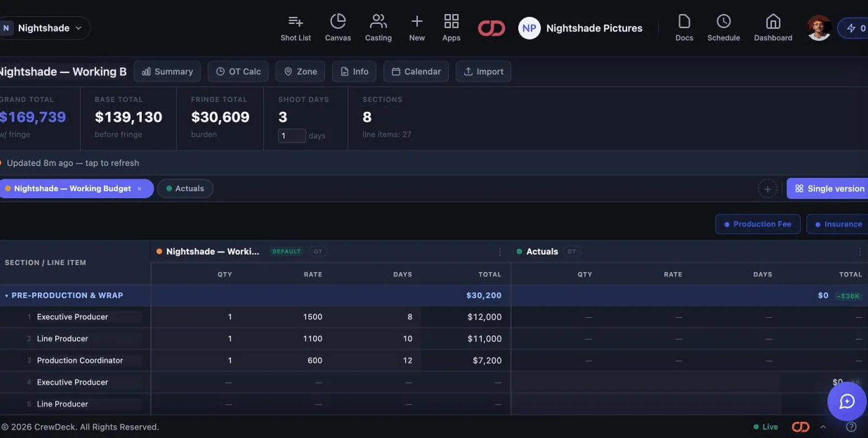Screen dimensions: 868x438
Task: Open the Nightshade project dropdown
Action: (44, 28)
